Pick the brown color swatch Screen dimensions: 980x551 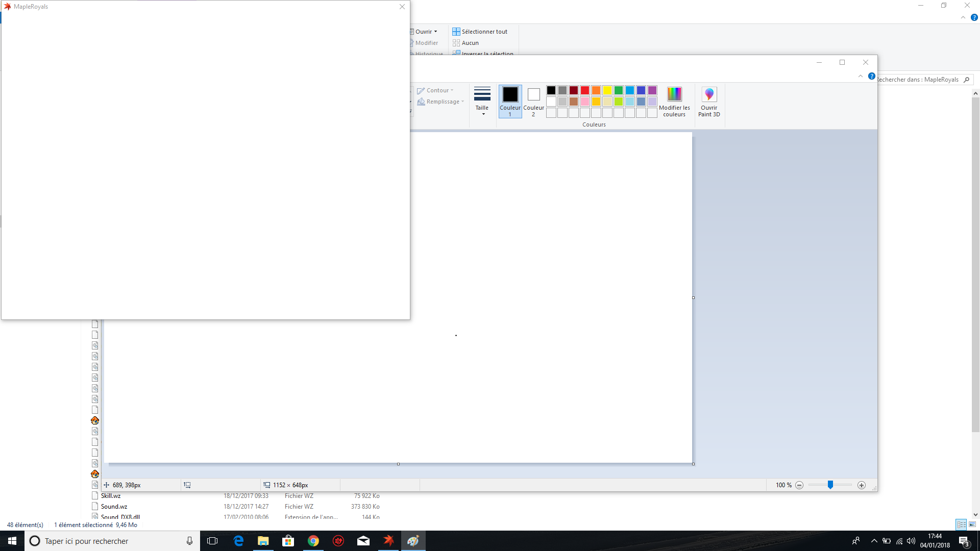(574, 102)
